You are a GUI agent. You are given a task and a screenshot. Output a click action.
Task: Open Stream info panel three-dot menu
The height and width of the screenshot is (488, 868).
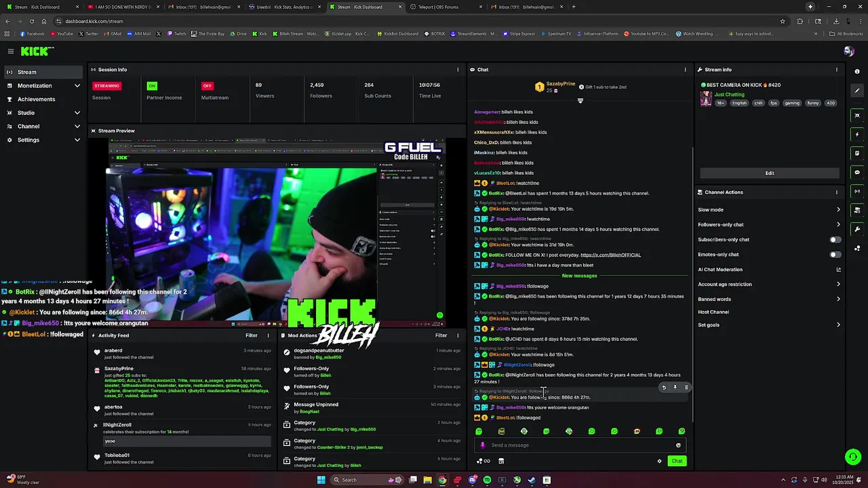point(836,69)
